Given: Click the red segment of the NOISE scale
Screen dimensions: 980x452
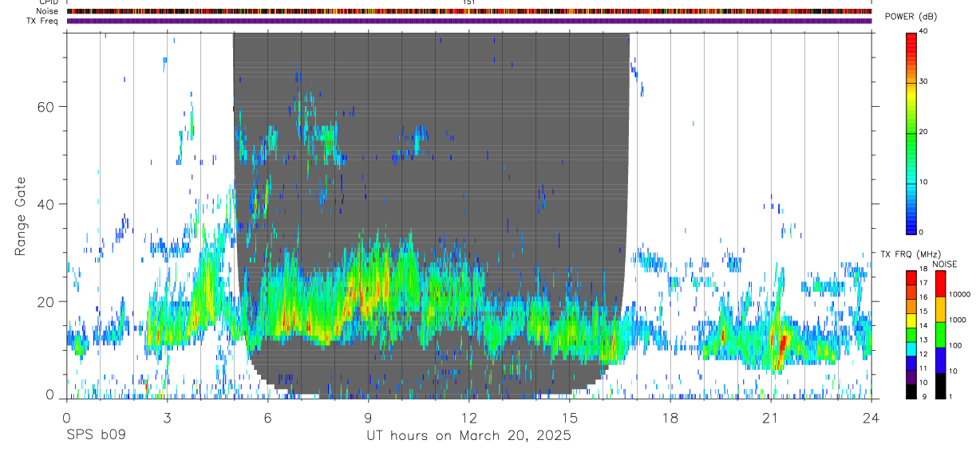Looking at the screenshot, I should pyautogui.click(x=940, y=284).
